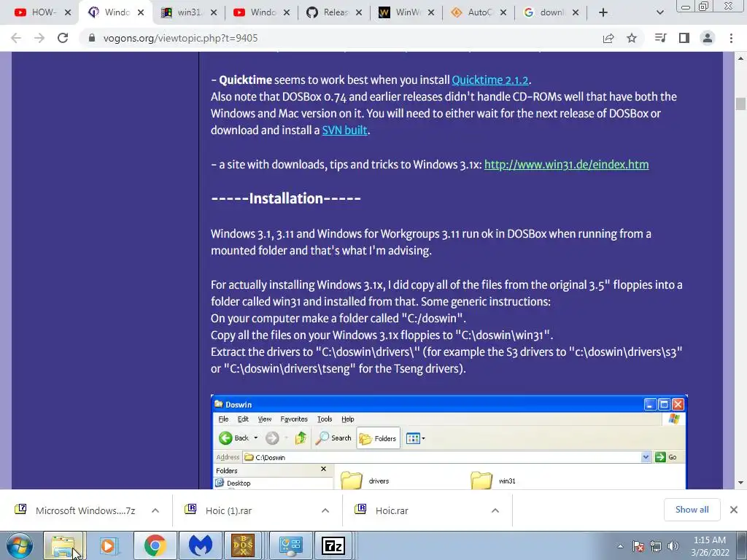This screenshot has width=747, height=560.
Task: Expand options for Microsoft Windows 7z download
Action: pyautogui.click(x=155, y=510)
